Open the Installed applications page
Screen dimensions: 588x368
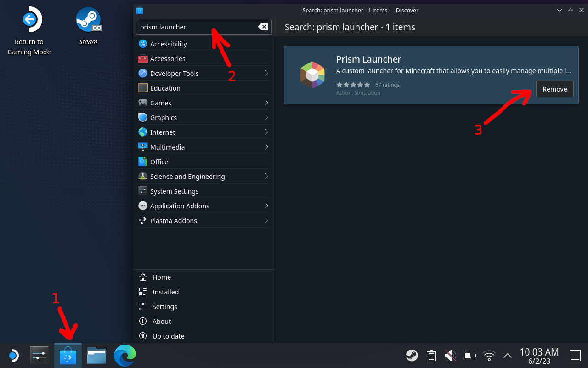[x=204, y=292]
